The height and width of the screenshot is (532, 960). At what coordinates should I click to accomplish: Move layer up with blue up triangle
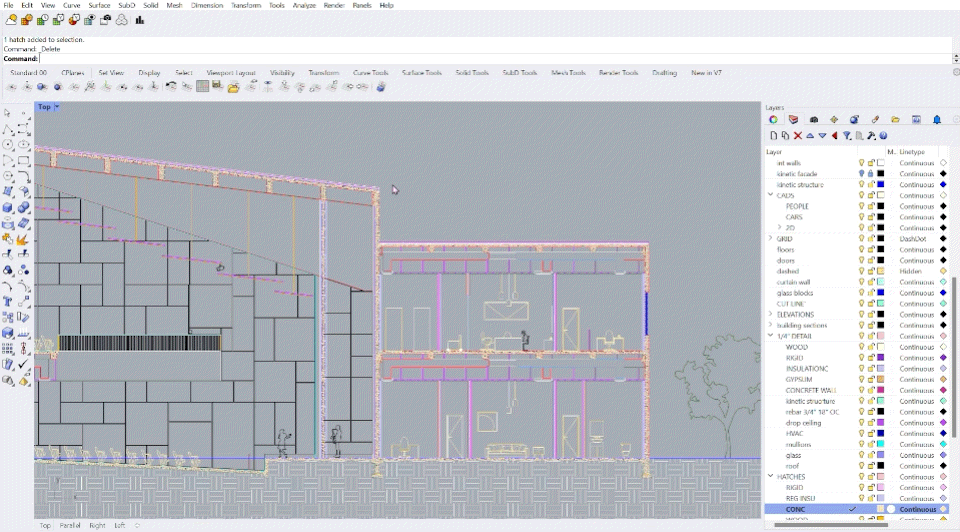tap(810, 136)
